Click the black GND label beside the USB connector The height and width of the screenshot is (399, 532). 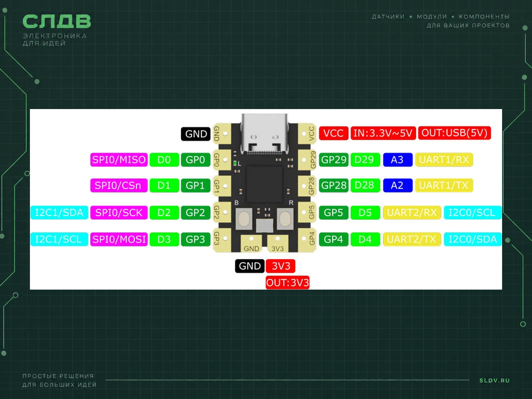(x=196, y=134)
